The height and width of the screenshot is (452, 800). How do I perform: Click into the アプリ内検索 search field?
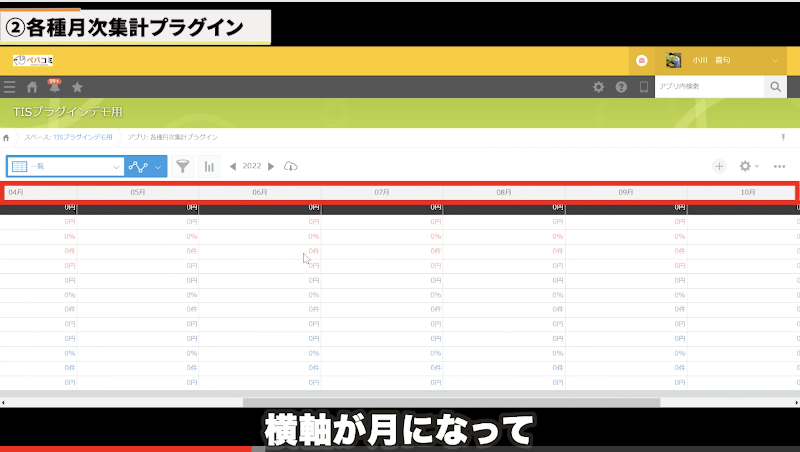point(709,87)
